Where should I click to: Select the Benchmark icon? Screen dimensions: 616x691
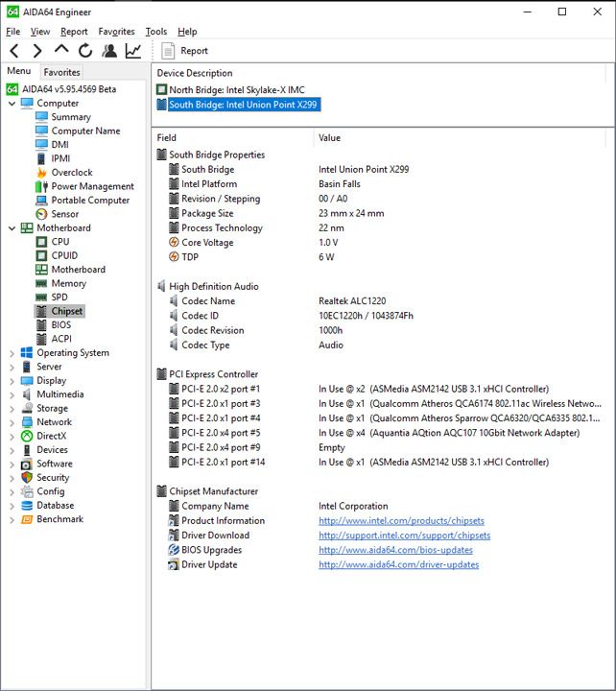click(x=27, y=519)
